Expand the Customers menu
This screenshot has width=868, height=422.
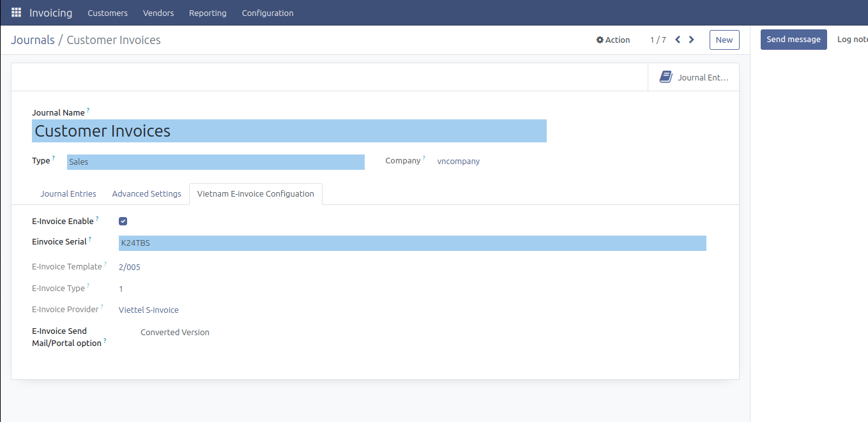pyautogui.click(x=107, y=13)
